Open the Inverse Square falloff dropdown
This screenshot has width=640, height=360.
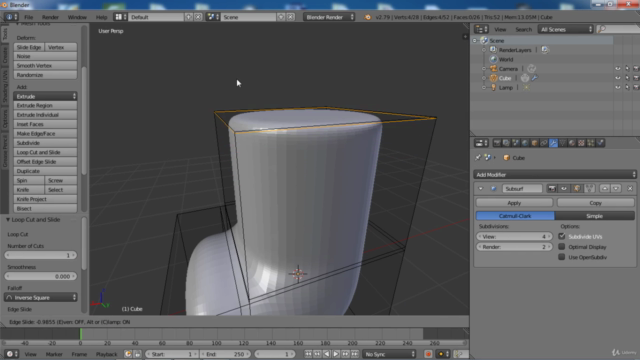[41, 298]
